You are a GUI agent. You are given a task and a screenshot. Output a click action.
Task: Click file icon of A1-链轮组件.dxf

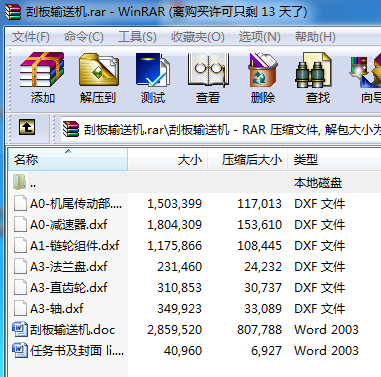[20, 245]
